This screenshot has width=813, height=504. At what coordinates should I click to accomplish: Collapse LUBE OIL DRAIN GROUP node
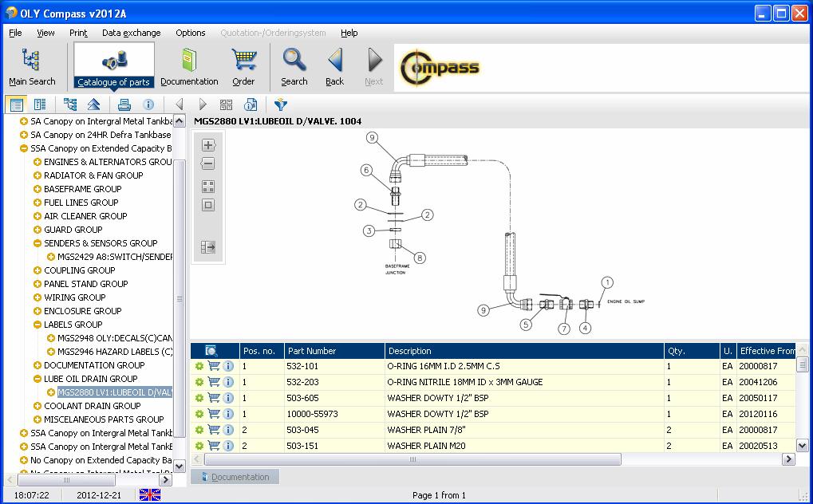click(37, 379)
